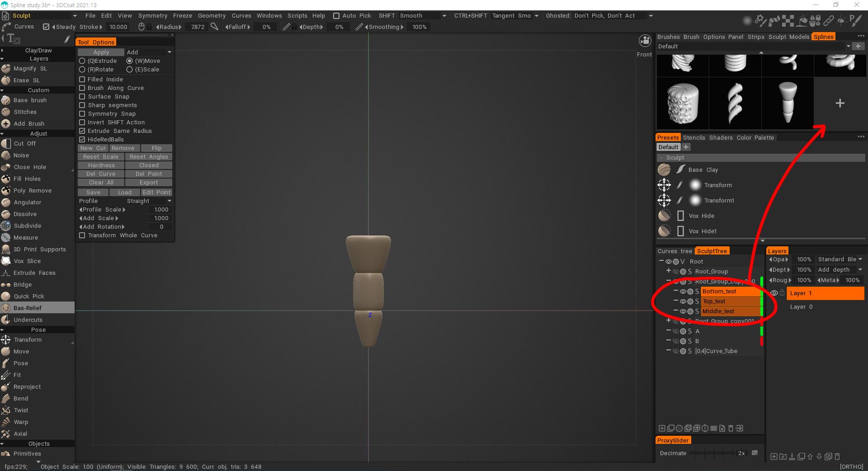Select the Twist pose tool

(x=21, y=410)
